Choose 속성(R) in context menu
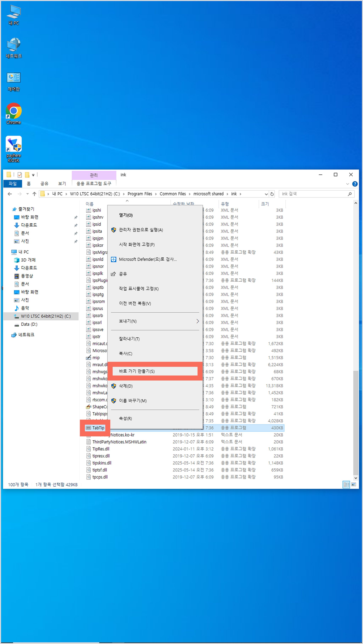Image resolution: width=363 pixels, height=644 pixels. coord(155,418)
